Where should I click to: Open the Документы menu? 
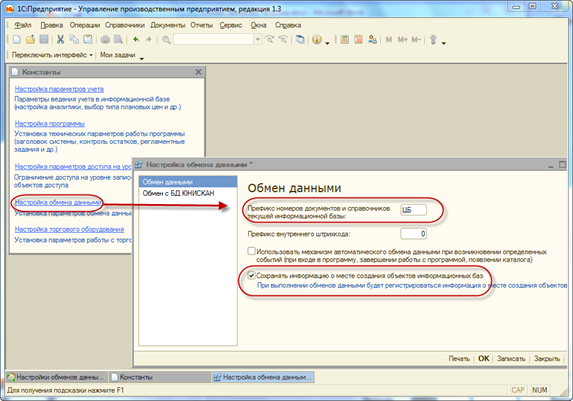click(168, 25)
